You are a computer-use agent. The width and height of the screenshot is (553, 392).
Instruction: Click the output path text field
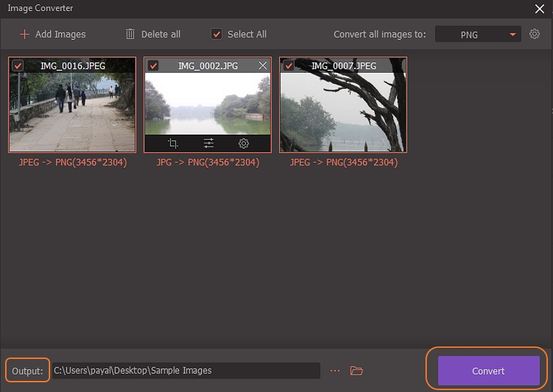click(185, 371)
